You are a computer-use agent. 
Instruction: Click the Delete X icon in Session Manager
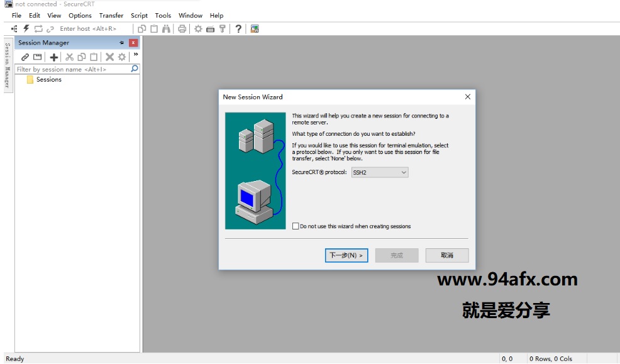coord(110,57)
